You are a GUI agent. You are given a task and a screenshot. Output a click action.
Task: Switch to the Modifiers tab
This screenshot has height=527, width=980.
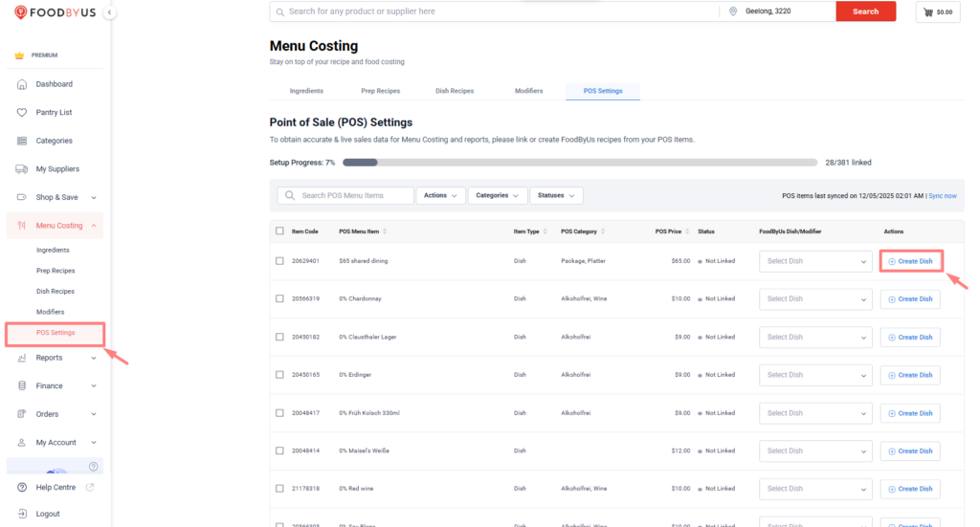pyautogui.click(x=528, y=91)
